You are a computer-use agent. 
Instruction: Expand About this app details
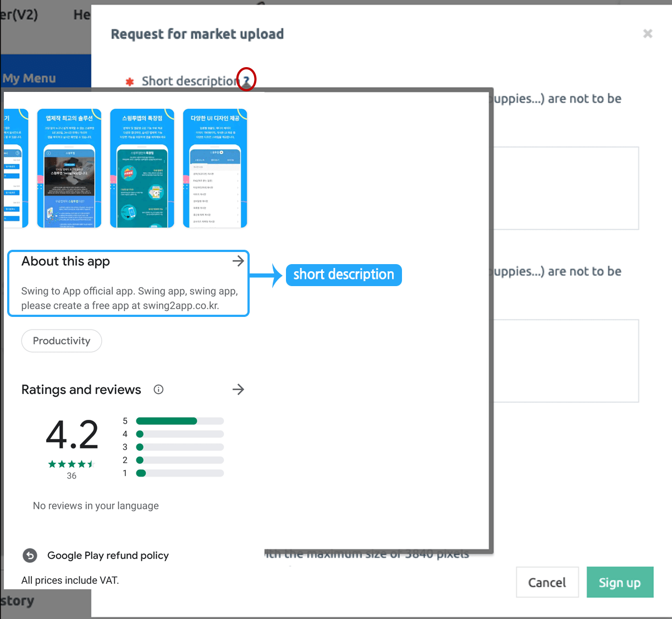(x=239, y=261)
